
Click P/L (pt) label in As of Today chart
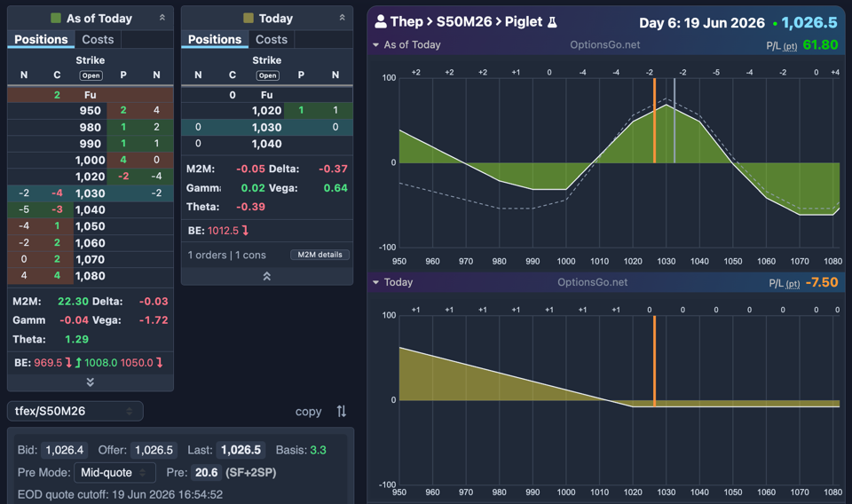pyautogui.click(x=781, y=46)
